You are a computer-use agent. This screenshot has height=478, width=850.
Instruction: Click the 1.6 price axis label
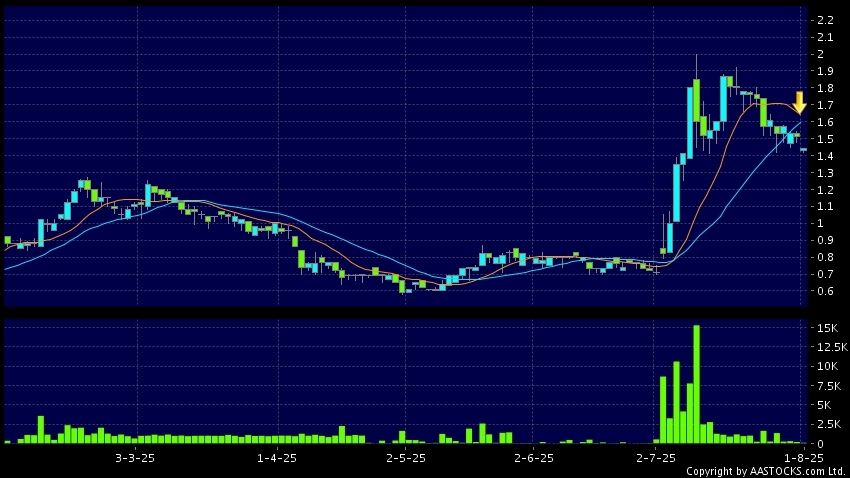(x=825, y=122)
